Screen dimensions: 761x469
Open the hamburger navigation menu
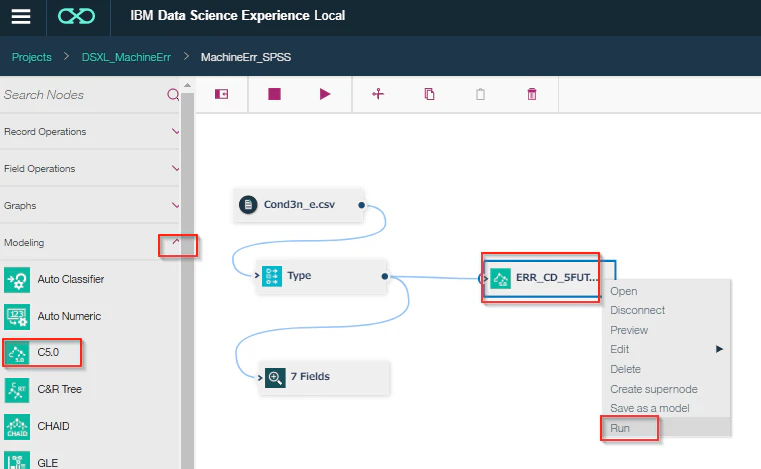click(x=21, y=17)
